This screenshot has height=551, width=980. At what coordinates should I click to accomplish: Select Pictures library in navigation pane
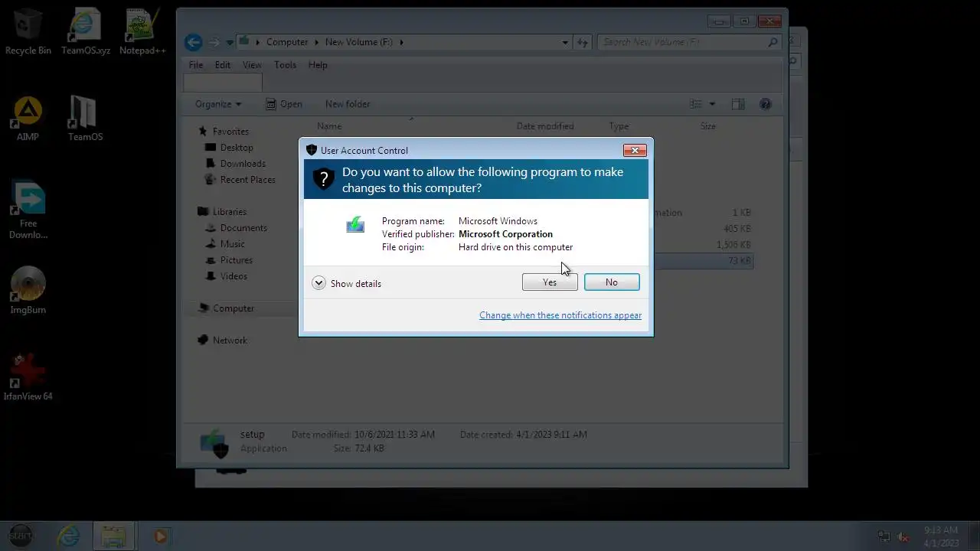pyautogui.click(x=236, y=260)
